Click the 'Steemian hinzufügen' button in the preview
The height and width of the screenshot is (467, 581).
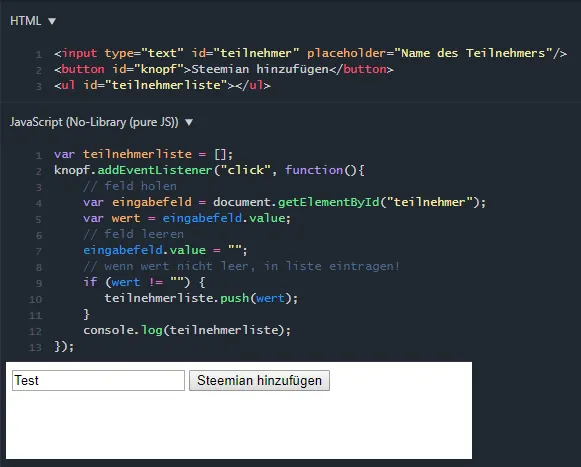(x=259, y=380)
